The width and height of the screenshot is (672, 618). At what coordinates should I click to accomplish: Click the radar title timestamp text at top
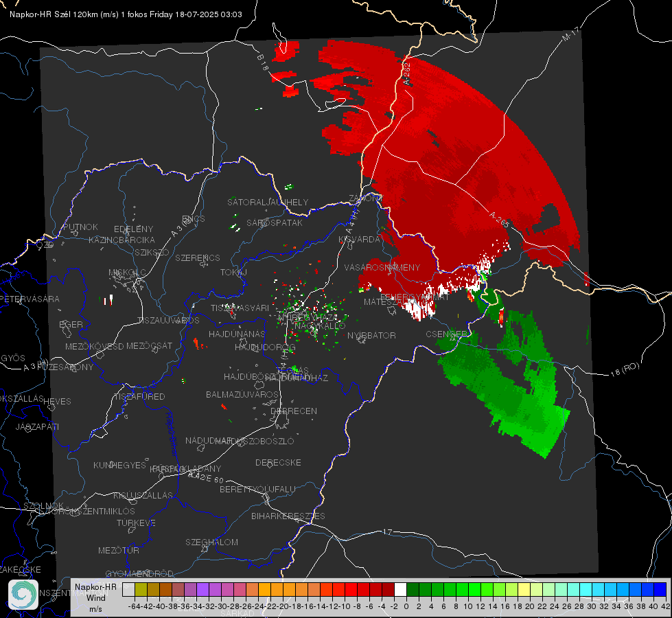click(126, 14)
